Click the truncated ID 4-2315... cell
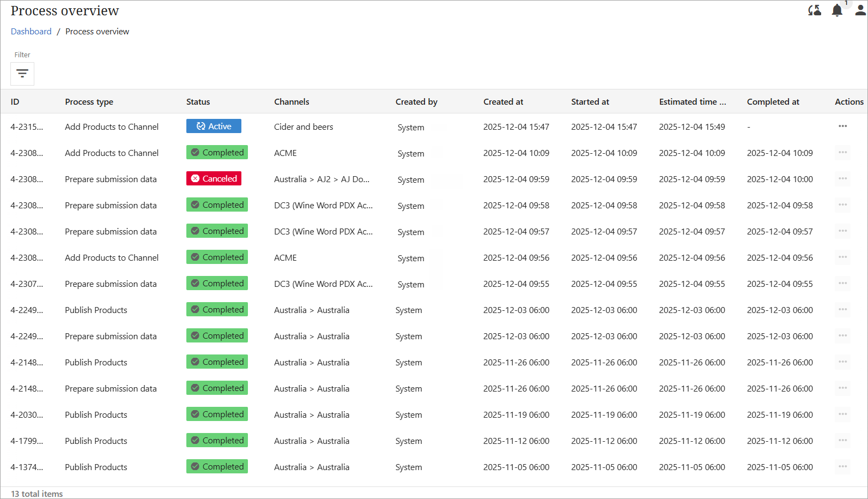This screenshot has width=868, height=499. (27, 127)
